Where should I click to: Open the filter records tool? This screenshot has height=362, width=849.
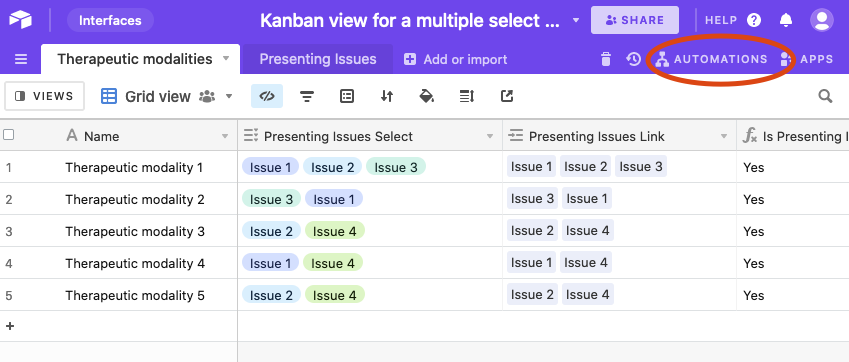[307, 96]
